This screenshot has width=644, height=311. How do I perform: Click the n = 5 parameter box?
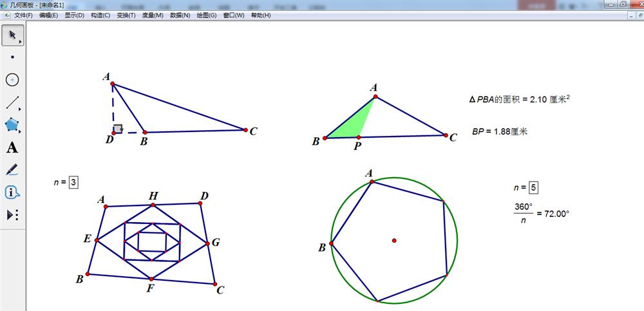(x=533, y=188)
